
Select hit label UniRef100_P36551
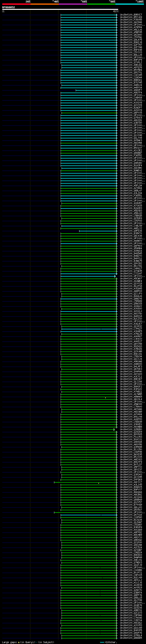pos(131,196)
